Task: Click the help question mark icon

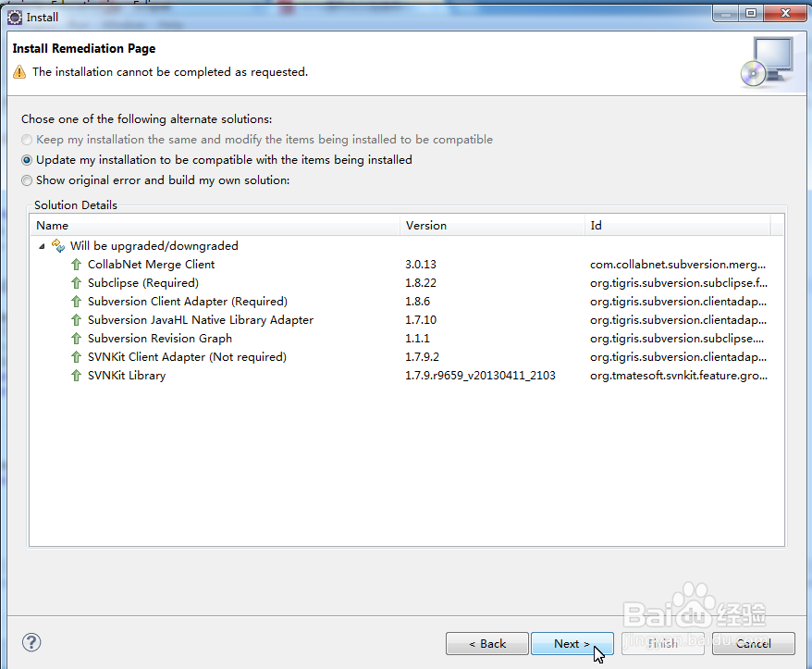Action: tap(31, 642)
